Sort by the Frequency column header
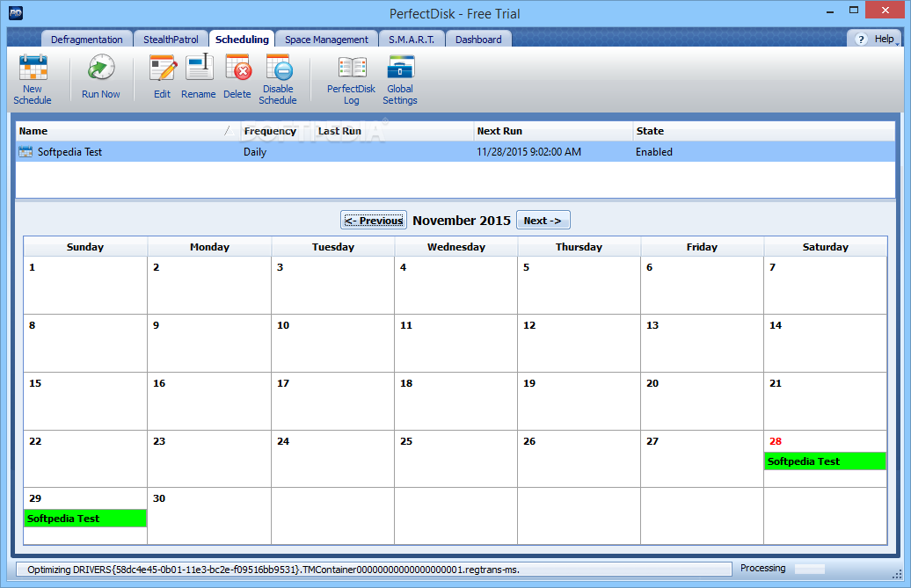911x588 pixels. coord(277,131)
